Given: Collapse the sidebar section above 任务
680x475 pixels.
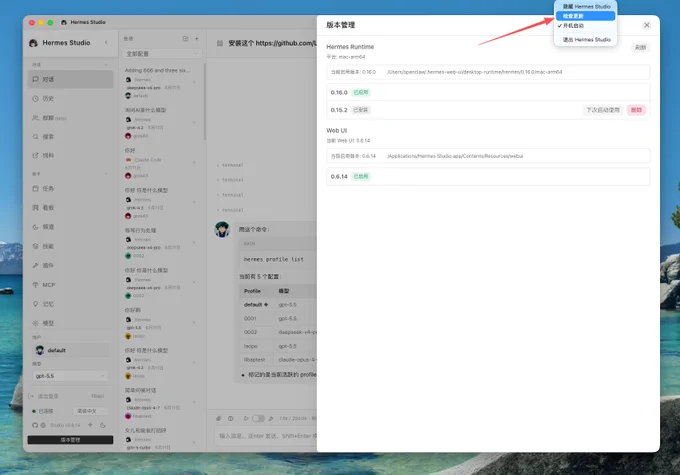Looking at the screenshot, I should (106, 174).
